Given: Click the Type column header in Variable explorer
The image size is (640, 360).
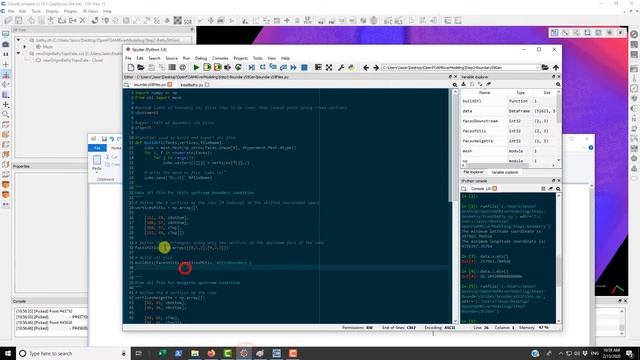Looking at the screenshot, I should (520, 93).
